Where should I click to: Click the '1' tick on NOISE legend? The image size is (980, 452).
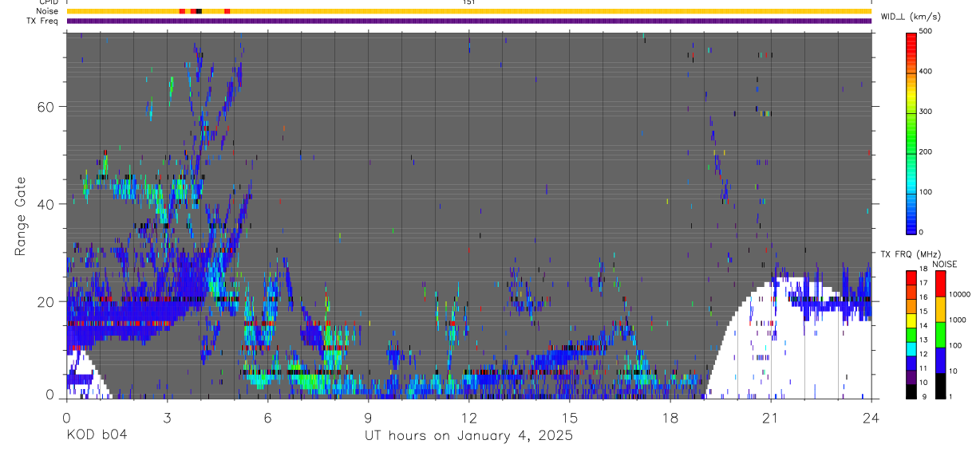(952, 397)
